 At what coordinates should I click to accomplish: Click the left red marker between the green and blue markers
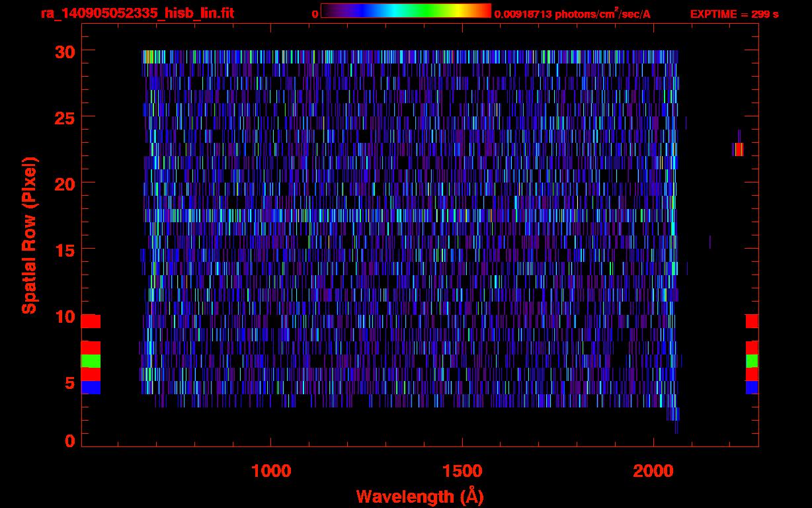point(91,374)
